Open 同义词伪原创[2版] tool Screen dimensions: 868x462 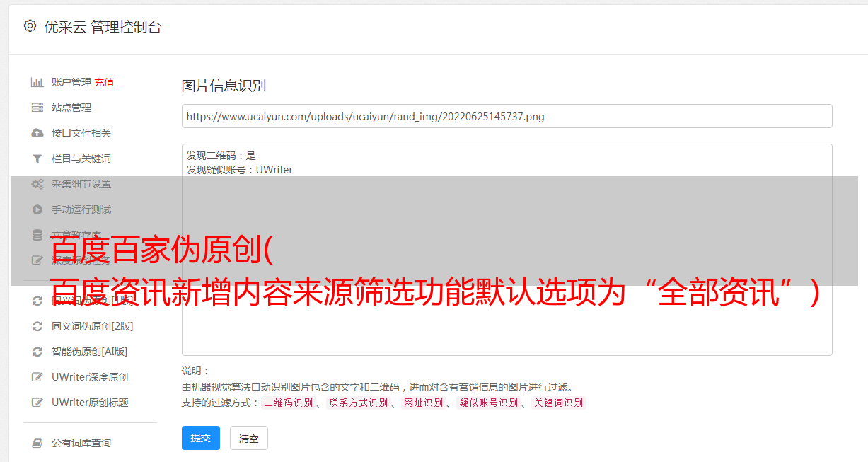click(x=92, y=326)
